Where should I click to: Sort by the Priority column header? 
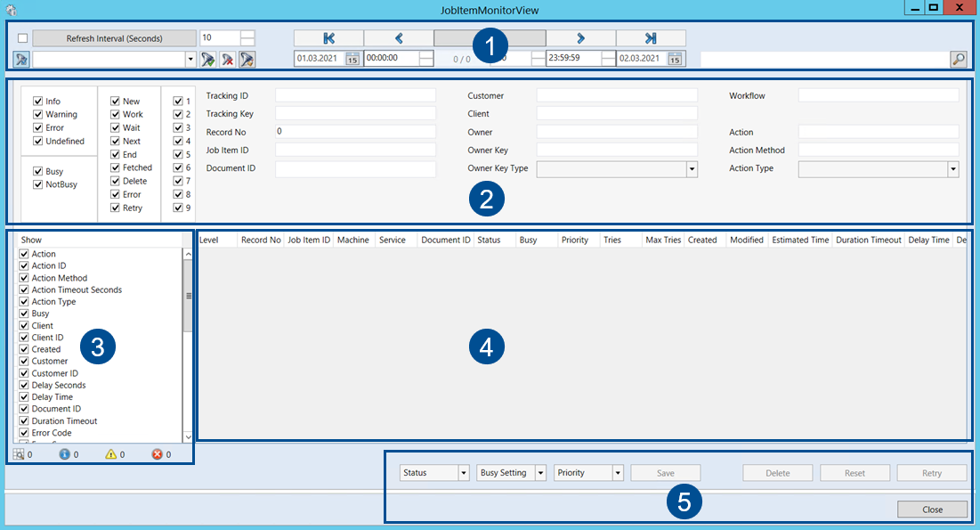[575, 241]
